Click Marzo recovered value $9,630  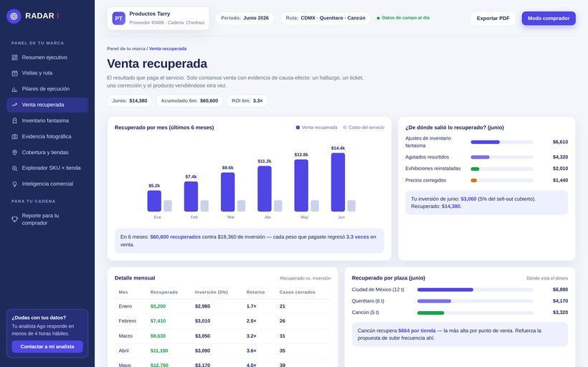coord(158,336)
